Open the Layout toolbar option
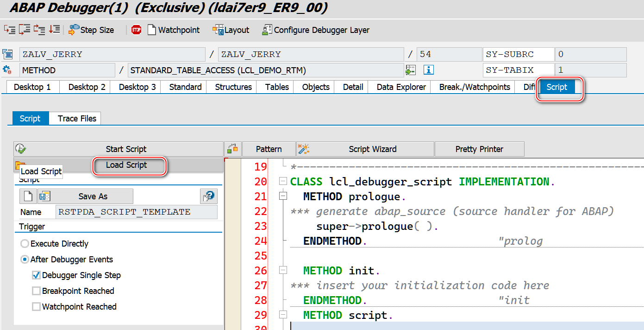Screen dimensions: 644x330 pos(231,30)
